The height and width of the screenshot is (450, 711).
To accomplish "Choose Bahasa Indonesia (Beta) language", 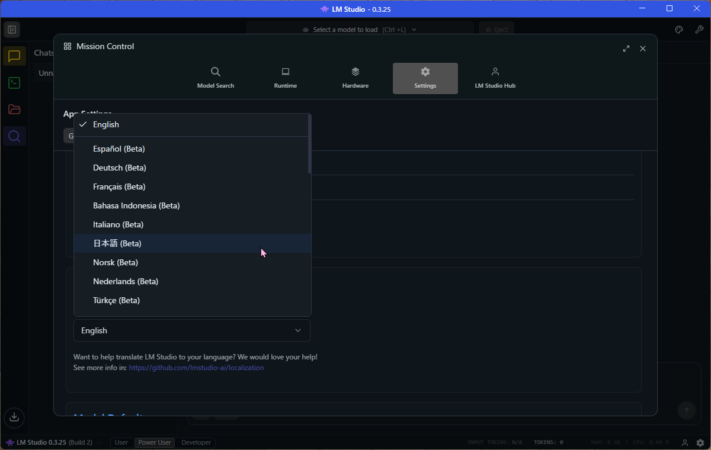I will (192, 206).
